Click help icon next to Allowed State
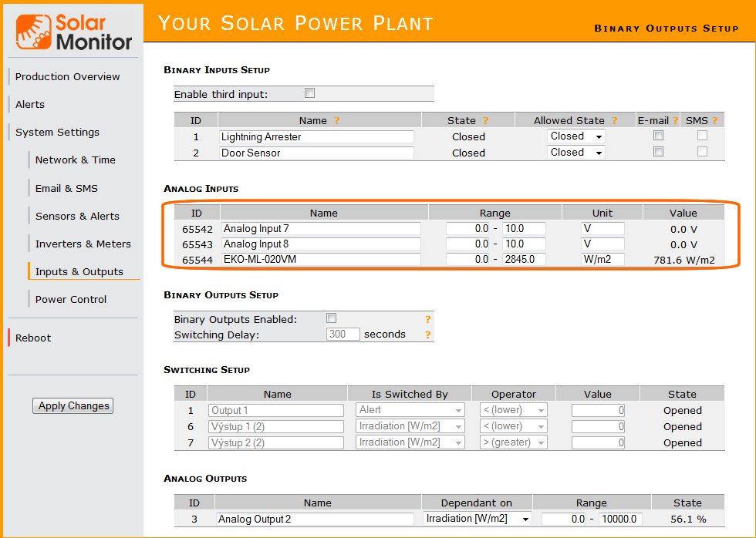This screenshot has height=538, width=756. tap(614, 121)
